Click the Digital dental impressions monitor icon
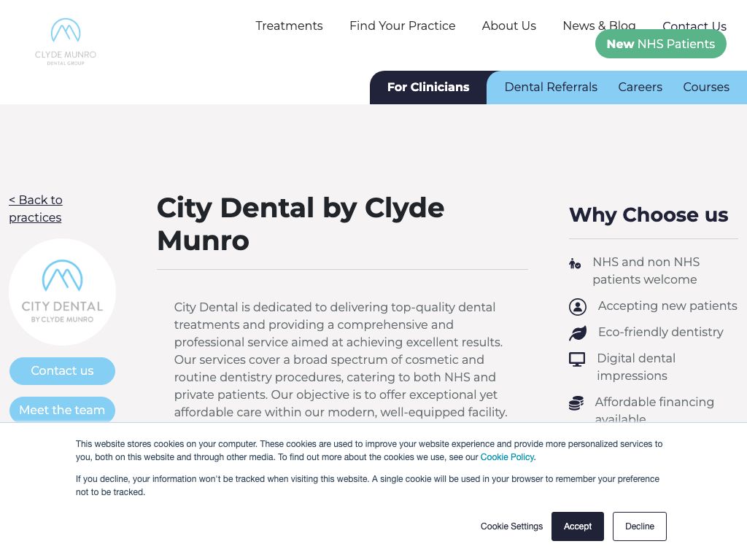Image resolution: width=747 pixels, height=560 pixels. point(577,359)
